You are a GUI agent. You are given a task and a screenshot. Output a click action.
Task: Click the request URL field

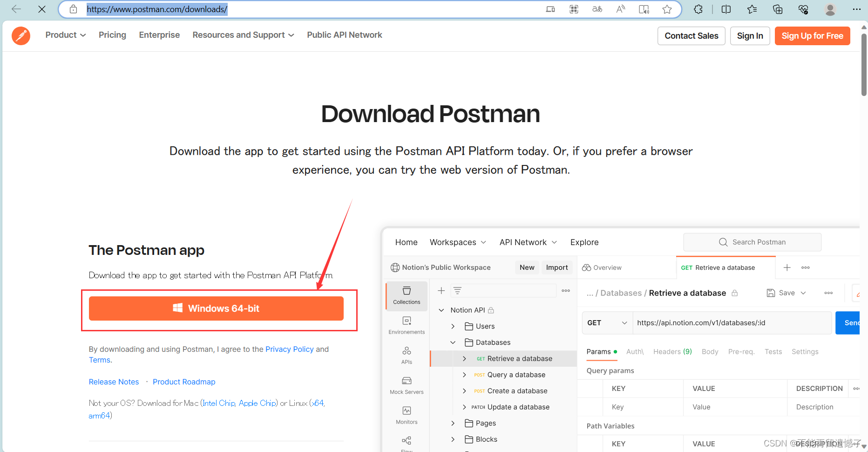[x=732, y=323]
